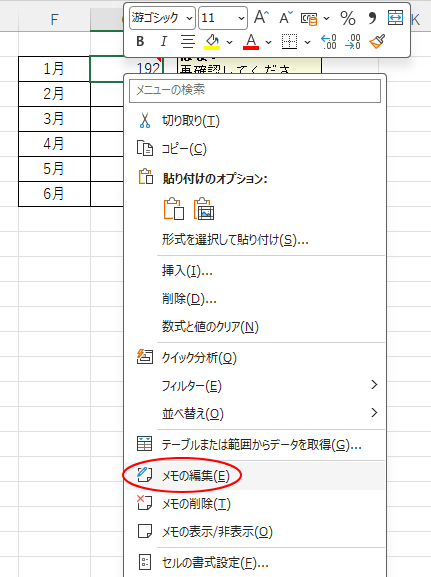
Task: Decrease decimal places
Action: 353,42
